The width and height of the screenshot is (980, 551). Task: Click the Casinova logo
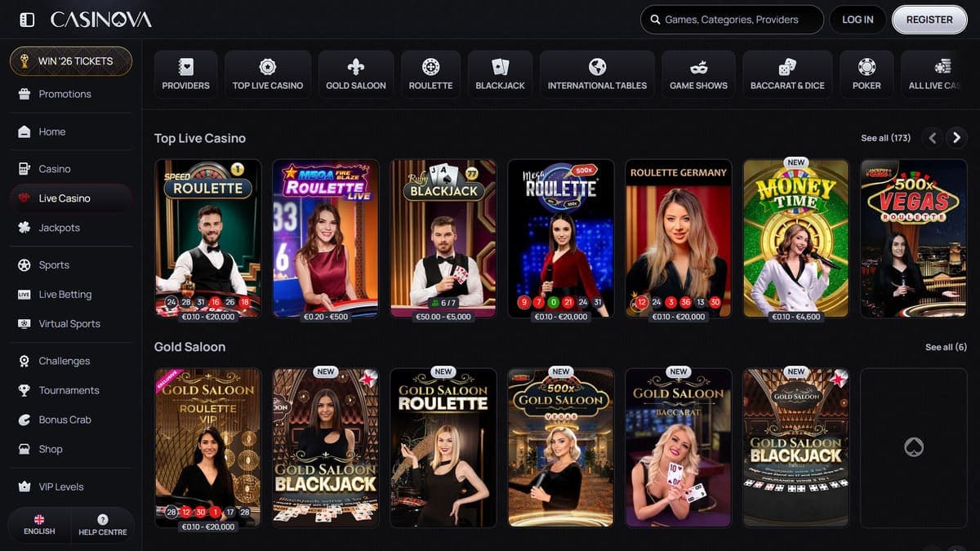(101, 20)
